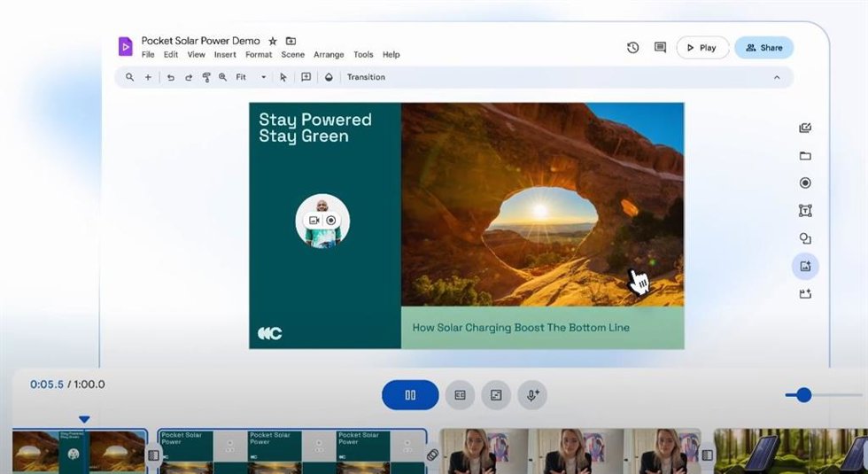Click the Play button
This screenshot has height=474, width=868.
pos(702,48)
